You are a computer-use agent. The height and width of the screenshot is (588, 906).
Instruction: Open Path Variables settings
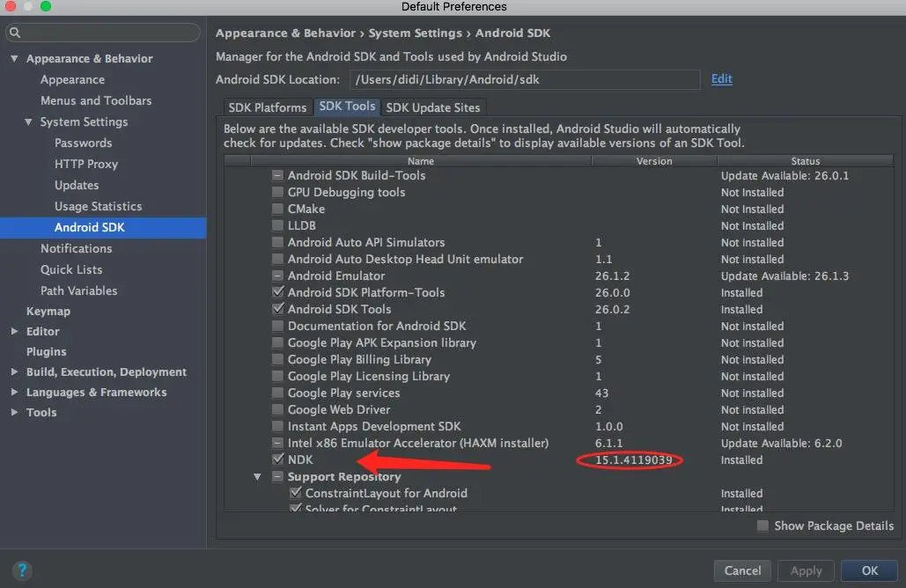(x=78, y=290)
